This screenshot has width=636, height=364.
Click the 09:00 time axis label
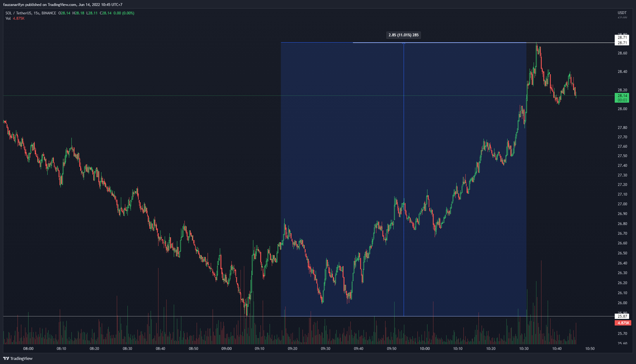coord(227,349)
